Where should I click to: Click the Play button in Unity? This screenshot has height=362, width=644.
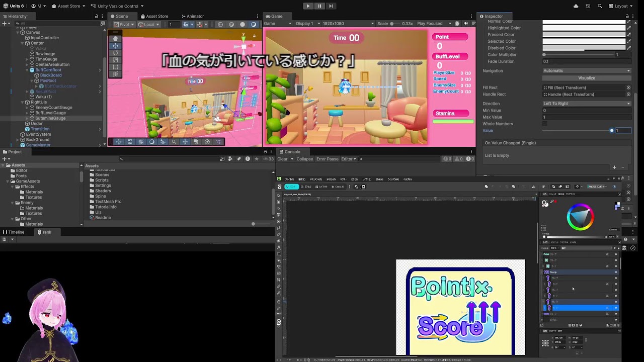(308, 6)
